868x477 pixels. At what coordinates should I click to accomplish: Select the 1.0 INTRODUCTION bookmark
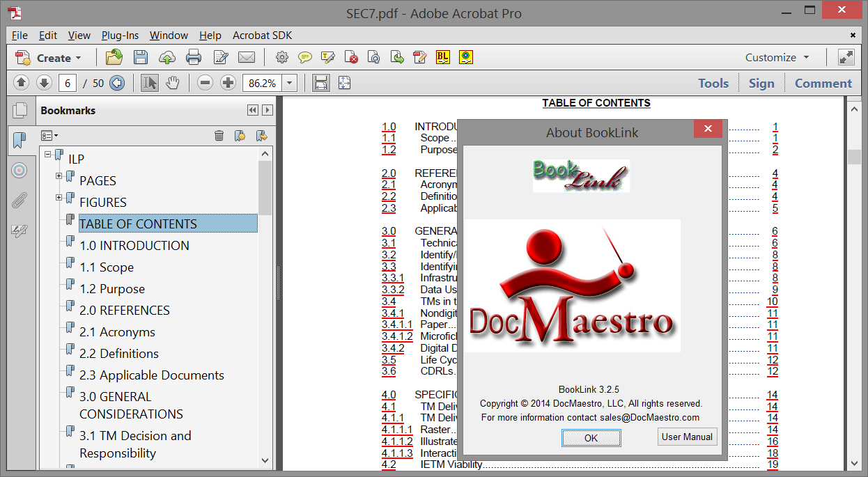tap(134, 245)
